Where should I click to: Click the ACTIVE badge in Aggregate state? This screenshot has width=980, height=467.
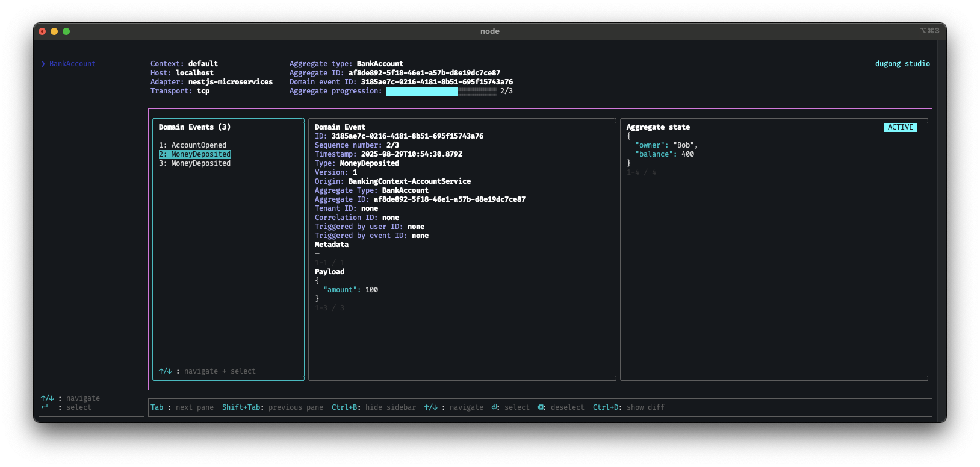coord(900,127)
